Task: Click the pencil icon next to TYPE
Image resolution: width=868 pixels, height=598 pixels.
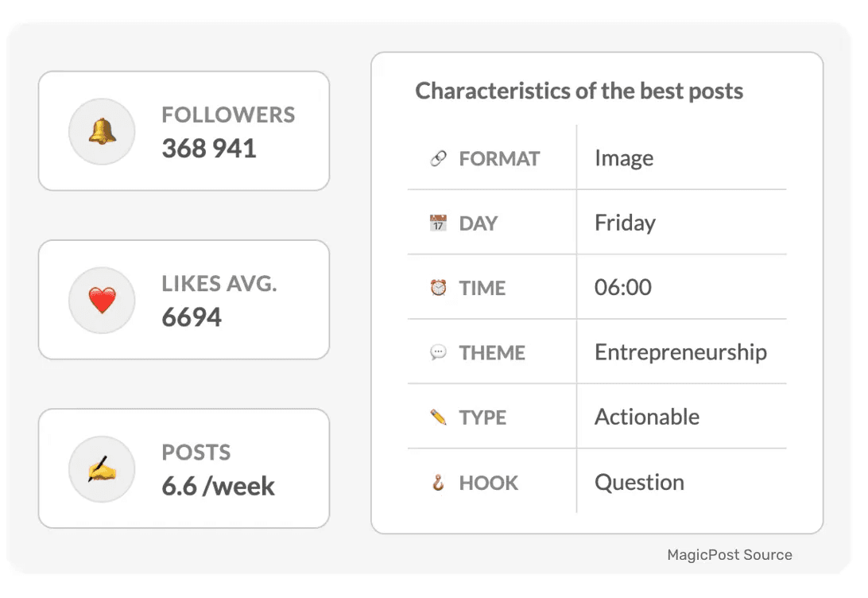Action: click(x=439, y=417)
